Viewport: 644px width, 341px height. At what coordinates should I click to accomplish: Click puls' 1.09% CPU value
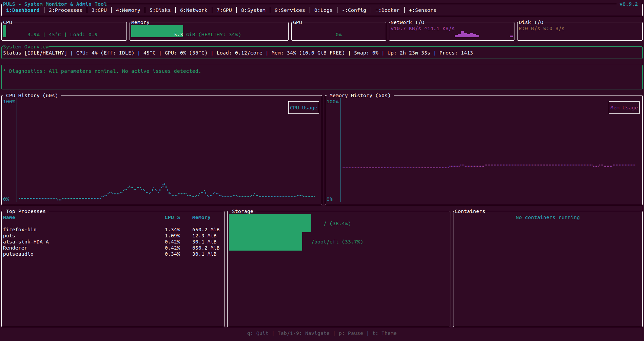point(172,236)
